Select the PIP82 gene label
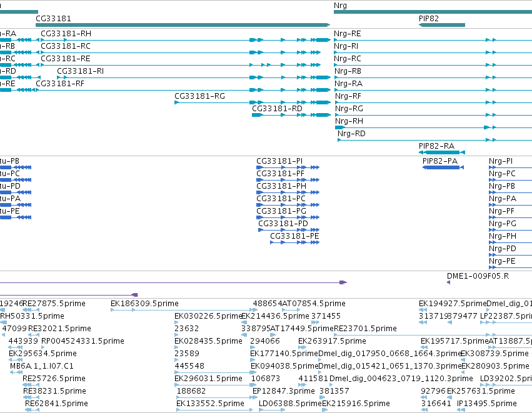The image size is (532, 413). point(428,18)
